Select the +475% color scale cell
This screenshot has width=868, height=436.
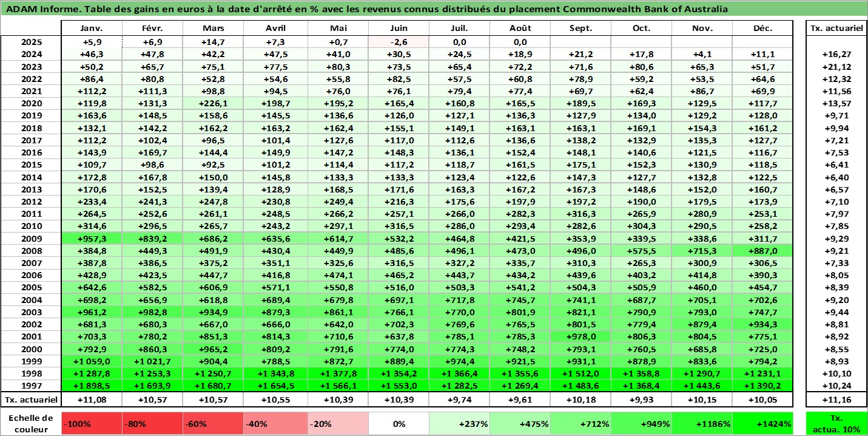point(519,424)
